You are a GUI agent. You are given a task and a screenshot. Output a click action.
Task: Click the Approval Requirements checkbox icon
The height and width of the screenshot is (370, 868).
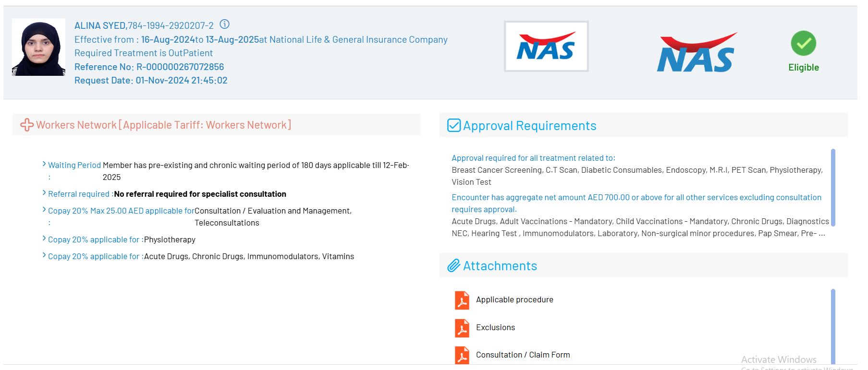pyautogui.click(x=453, y=126)
